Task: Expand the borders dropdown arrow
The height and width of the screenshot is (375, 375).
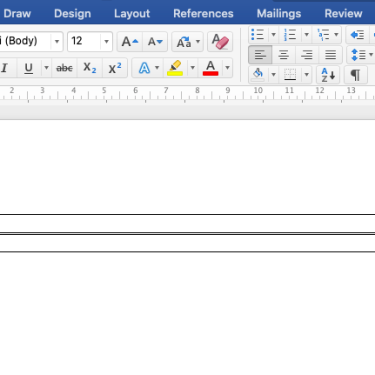Action: click(x=306, y=75)
